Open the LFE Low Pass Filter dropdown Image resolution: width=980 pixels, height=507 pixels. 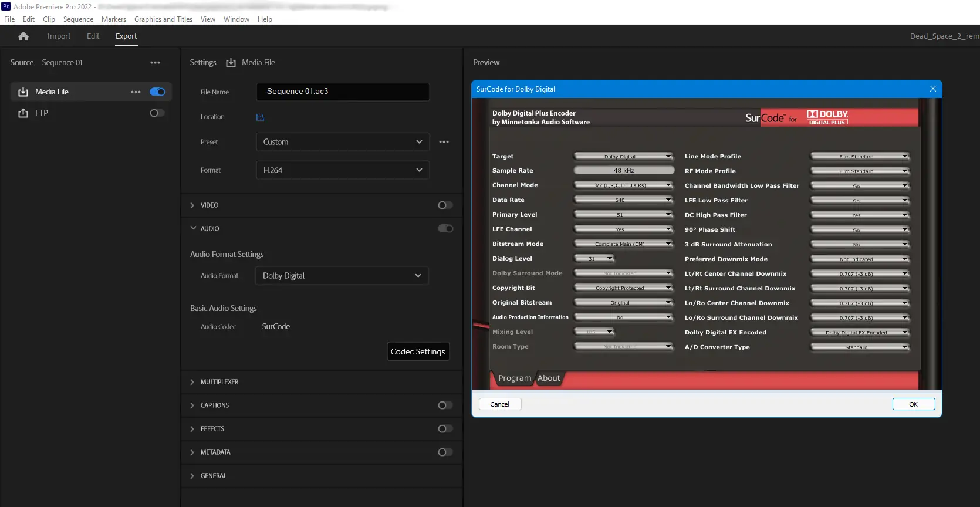[860, 201]
